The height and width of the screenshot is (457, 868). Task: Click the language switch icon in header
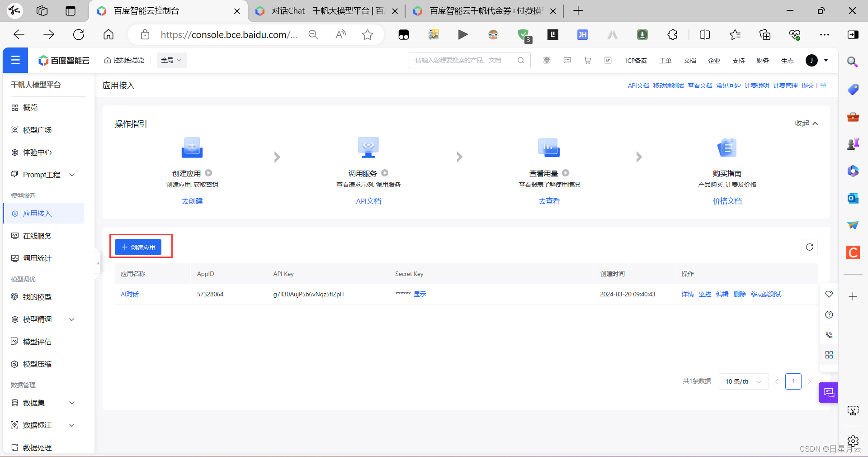coord(608,60)
